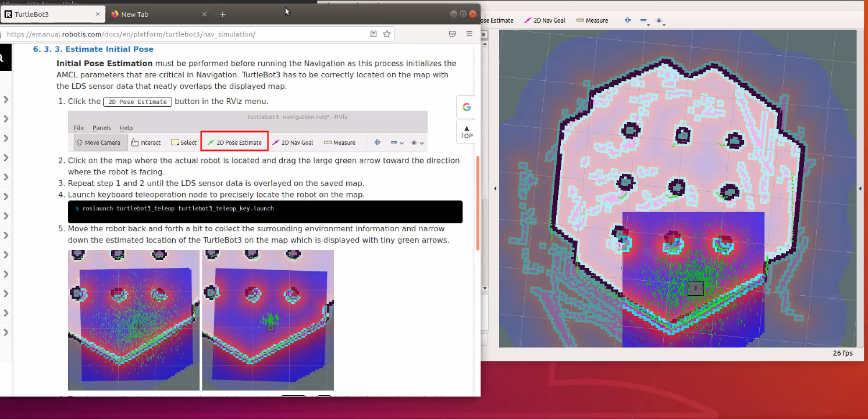Click the 26 fps readout in RViz
Viewport: 868px width, 419px height.
tap(842, 353)
